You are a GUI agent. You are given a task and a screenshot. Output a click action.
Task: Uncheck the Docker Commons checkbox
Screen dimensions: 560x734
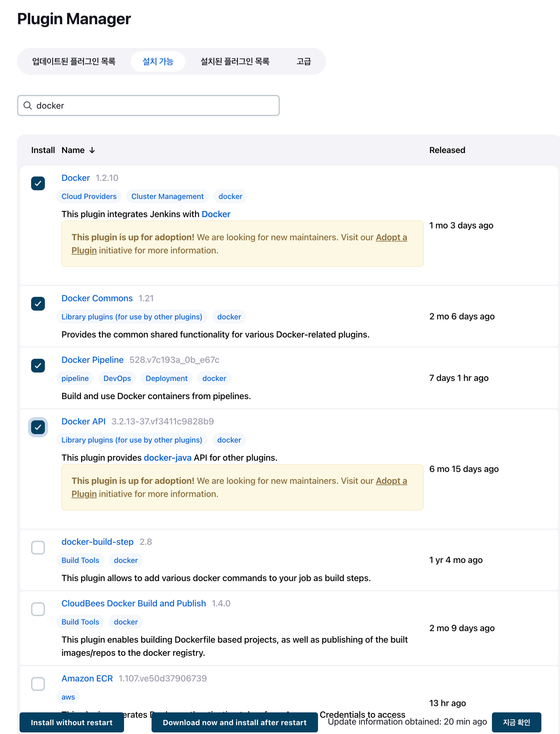[x=38, y=304]
